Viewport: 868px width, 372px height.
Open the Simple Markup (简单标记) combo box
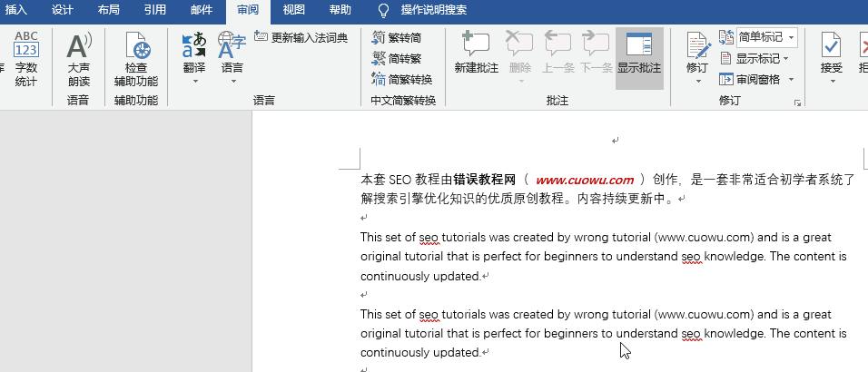pyautogui.click(x=766, y=37)
